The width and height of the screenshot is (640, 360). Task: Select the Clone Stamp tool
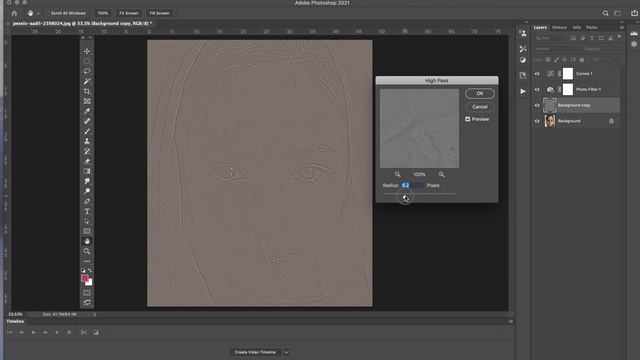pyautogui.click(x=87, y=141)
